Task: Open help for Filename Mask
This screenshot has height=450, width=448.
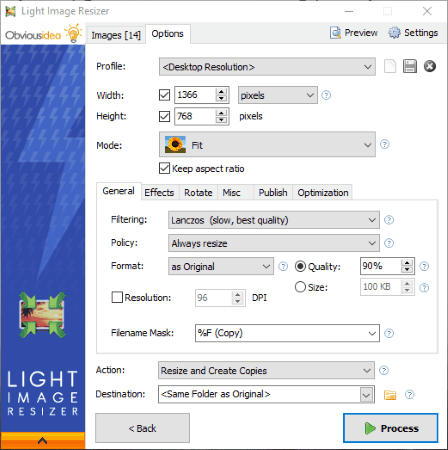Action: (389, 333)
